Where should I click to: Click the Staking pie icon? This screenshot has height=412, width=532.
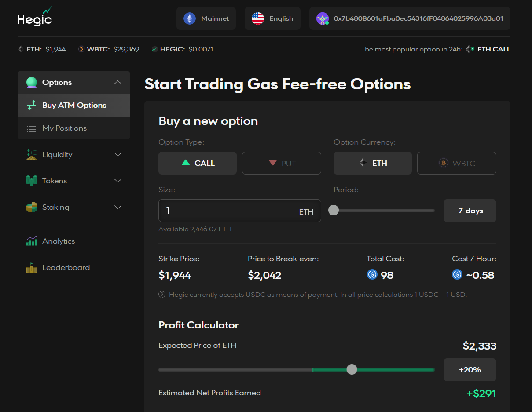(x=32, y=207)
